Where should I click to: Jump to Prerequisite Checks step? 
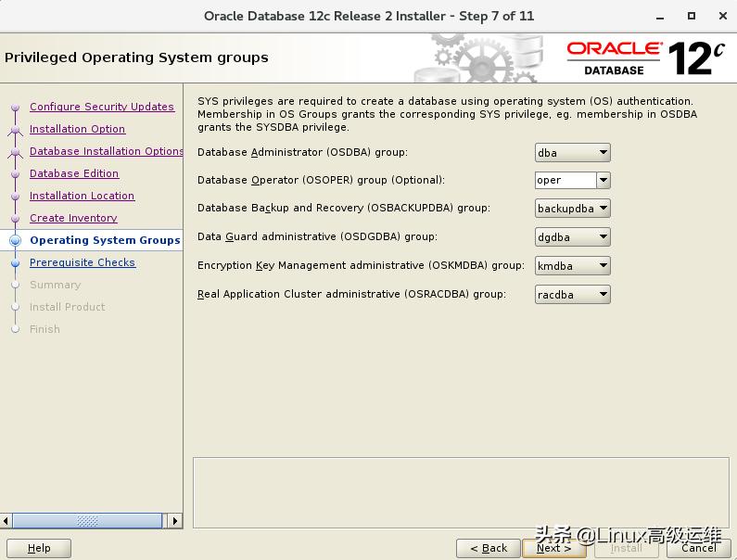tap(83, 262)
